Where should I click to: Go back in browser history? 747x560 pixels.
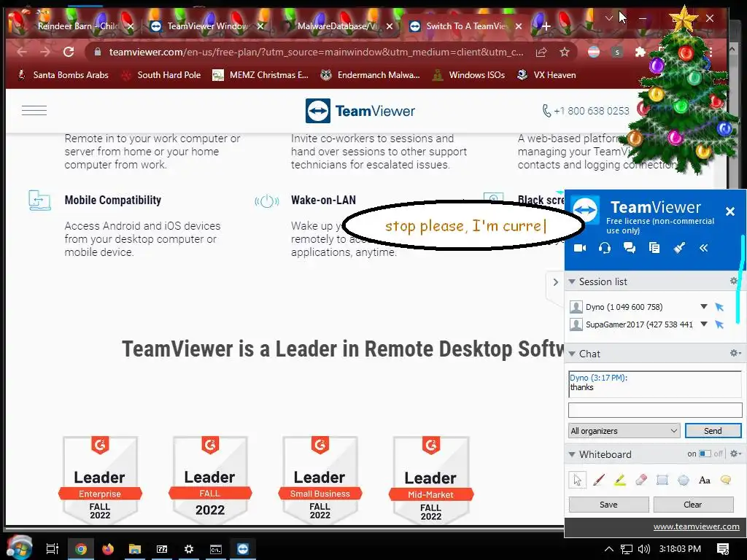pos(22,52)
